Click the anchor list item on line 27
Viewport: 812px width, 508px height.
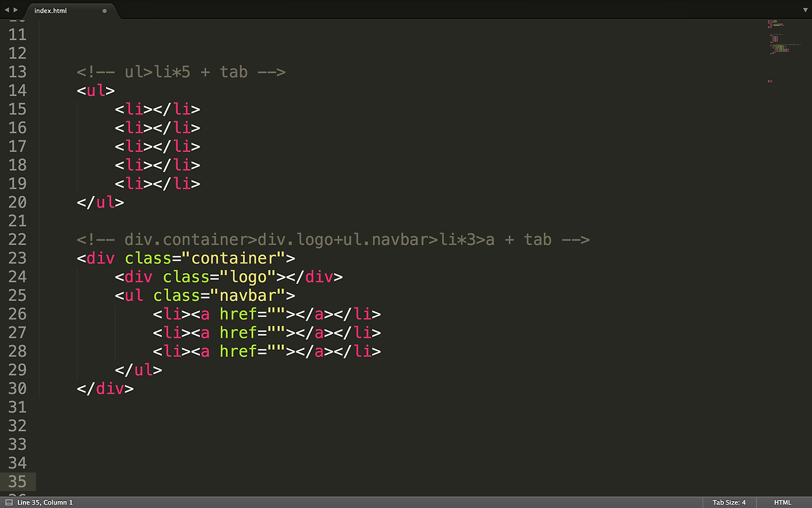click(x=267, y=333)
